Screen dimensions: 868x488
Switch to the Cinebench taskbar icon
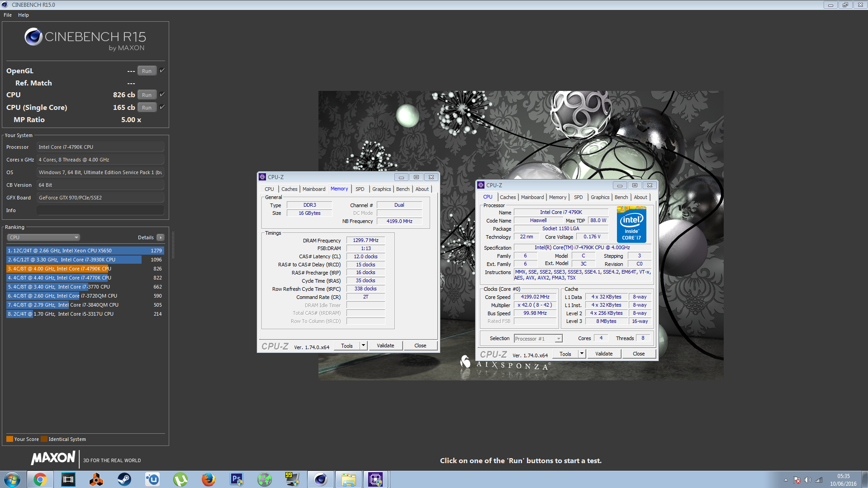pos(320,479)
